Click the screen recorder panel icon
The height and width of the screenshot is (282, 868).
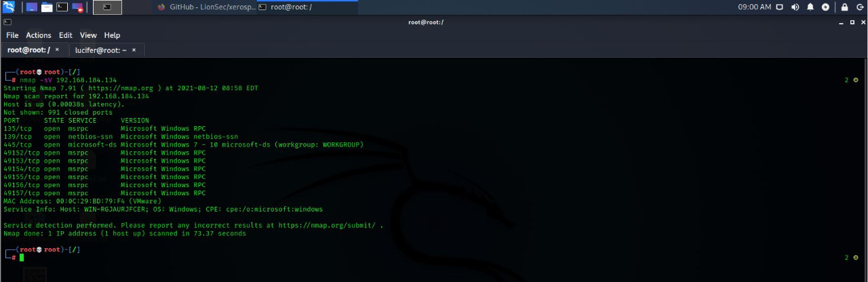tap(77, 7)
